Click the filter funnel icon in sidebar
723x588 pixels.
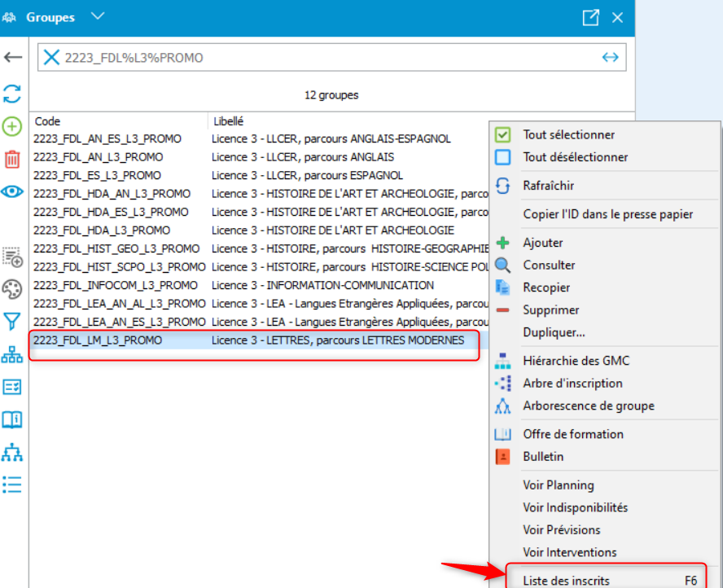[12, 322]
